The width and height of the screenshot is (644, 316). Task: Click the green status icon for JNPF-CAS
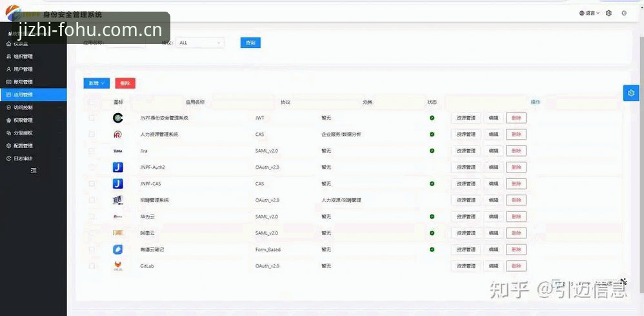(x=432, y=184)
